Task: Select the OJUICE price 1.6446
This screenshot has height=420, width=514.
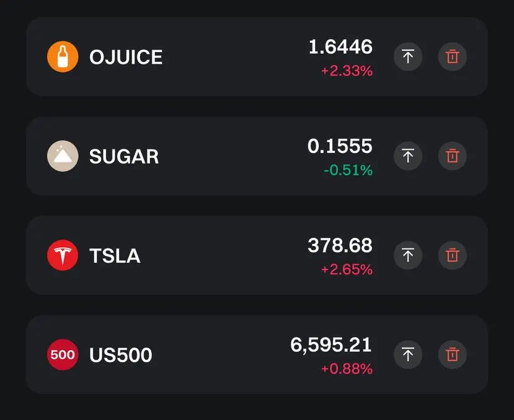Action: pyautogui.click(x=340, y=46)
